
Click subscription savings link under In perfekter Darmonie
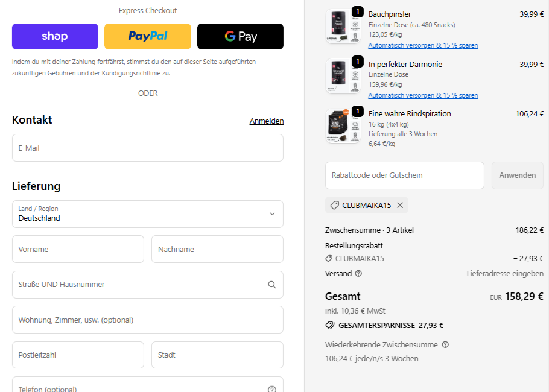(x=423, y=96)
